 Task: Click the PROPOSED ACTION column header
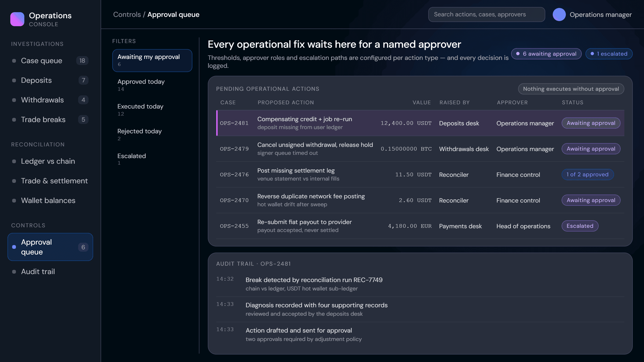click(286, 102)
